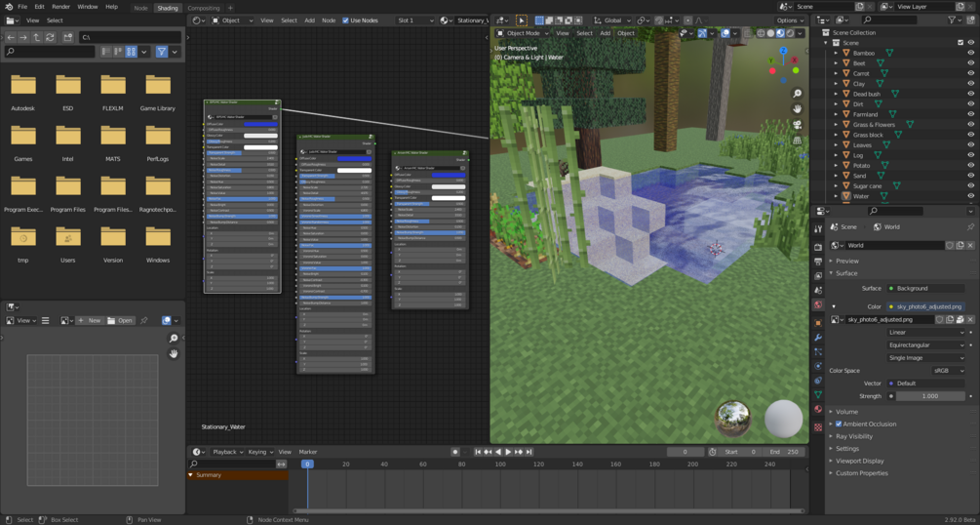Image resolution: width=980 pixels, height=525 pixels.
Task: Open the Object Mode dropdown
Action: click(523, 33)
